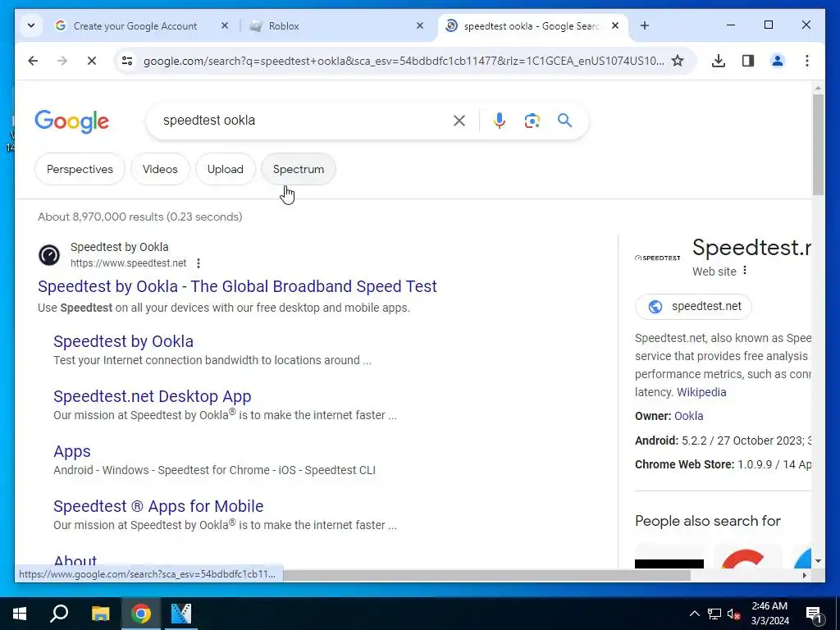
Task: Click the Chrome back arrow
Action: click(x=33, y=61)
